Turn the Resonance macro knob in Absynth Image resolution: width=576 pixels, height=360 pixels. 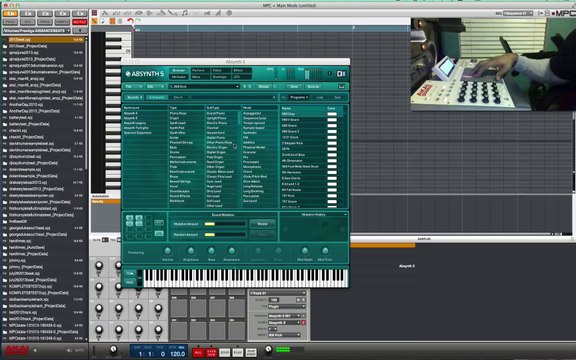click(x=231, y=251)
